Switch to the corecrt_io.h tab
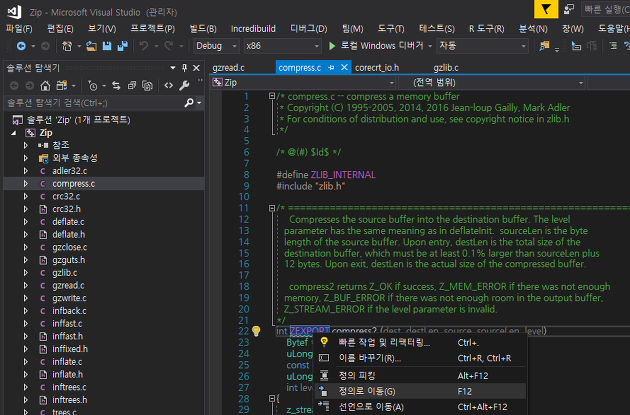 [377, 68]
